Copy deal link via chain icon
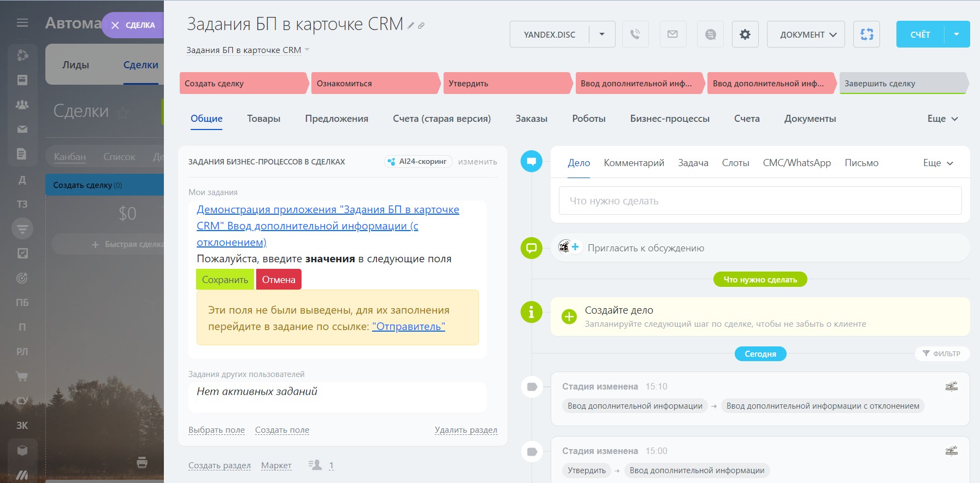 point(421,26)
